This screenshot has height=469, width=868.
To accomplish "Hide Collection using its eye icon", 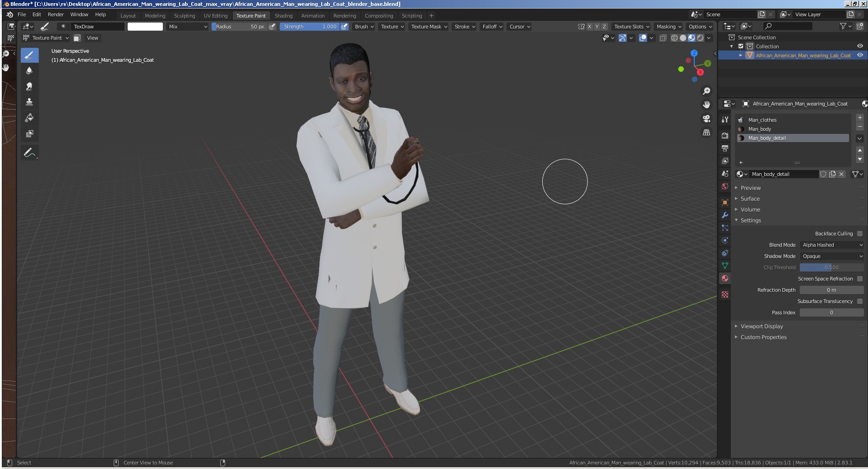I will [860, 46].
